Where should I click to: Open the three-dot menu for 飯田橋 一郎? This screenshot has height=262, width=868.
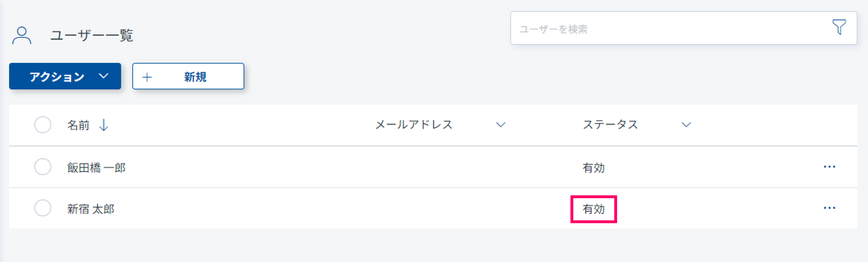(x=829, y=167)
